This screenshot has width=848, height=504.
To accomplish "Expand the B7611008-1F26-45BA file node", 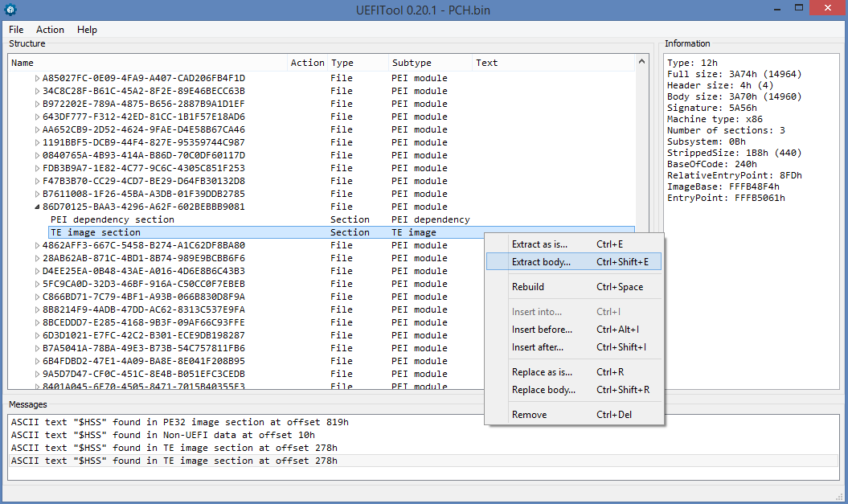I will point(37,195).
